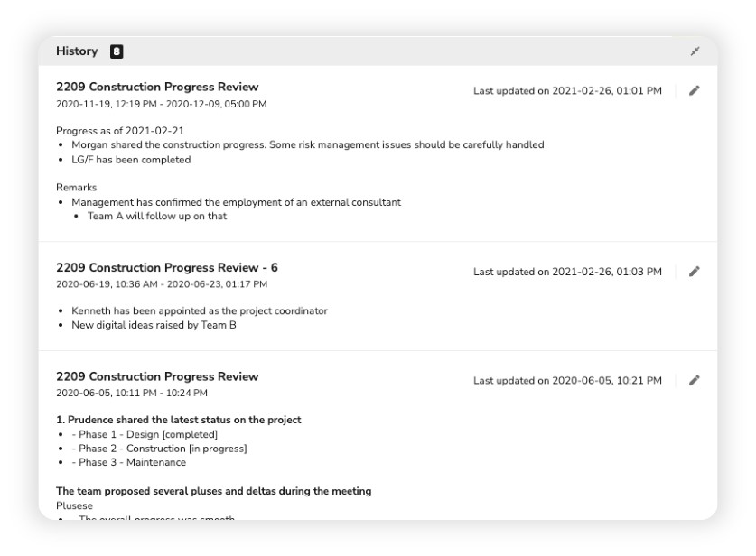Edit the entry last updated at 01:01 PM
This screenshot has height=556, width=756.
pyautogui.click(x=694, y=90)
